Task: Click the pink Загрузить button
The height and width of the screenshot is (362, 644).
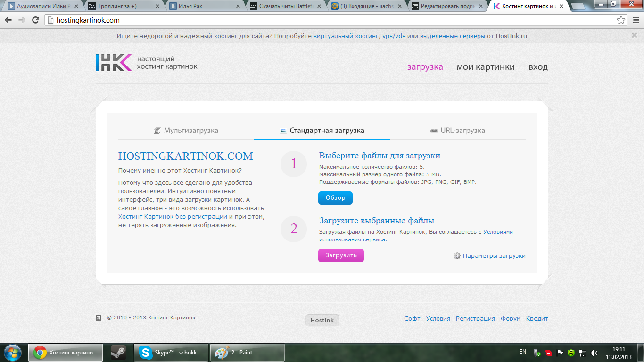Action: (x=341, y=255)
